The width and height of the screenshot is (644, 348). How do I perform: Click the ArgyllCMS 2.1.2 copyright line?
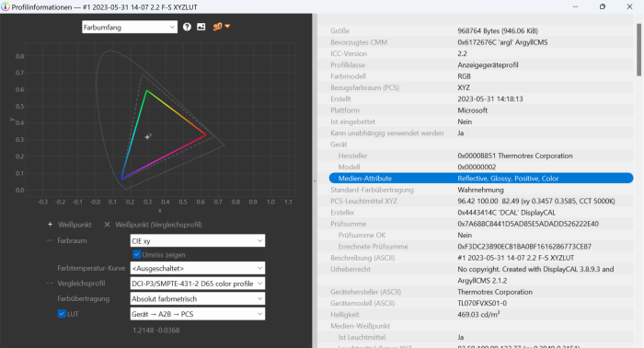[481, 281]
